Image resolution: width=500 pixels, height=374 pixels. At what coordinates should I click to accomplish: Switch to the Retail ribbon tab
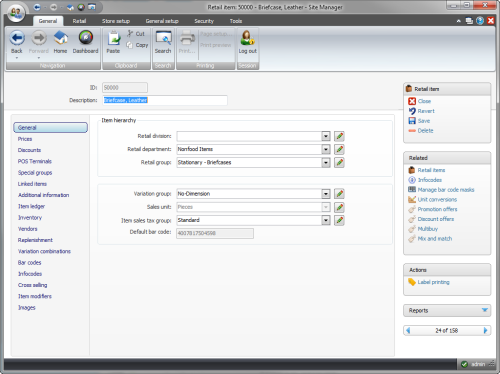pos(79,21)
